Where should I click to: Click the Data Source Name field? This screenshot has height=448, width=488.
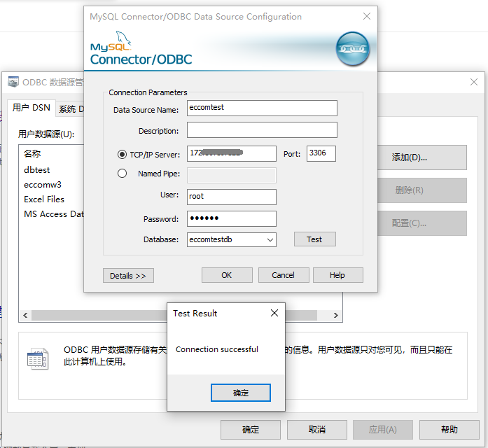(x=262, y=108)
